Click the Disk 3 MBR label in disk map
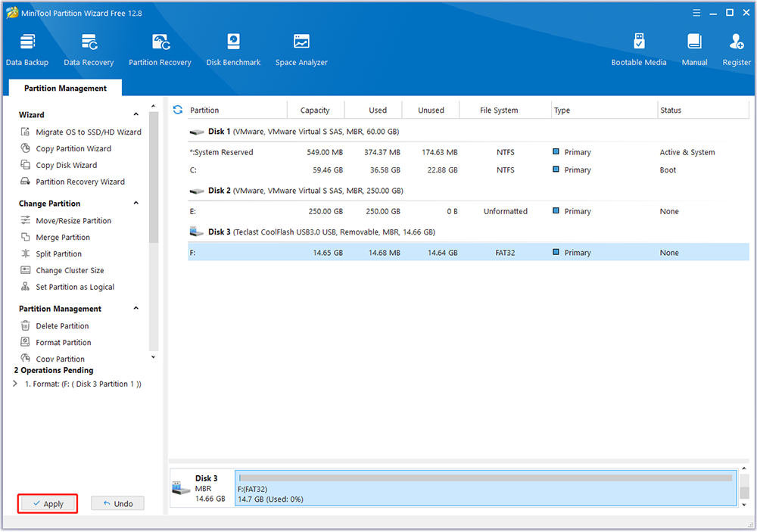The image size is (757, 532). [x=203, y=489]
